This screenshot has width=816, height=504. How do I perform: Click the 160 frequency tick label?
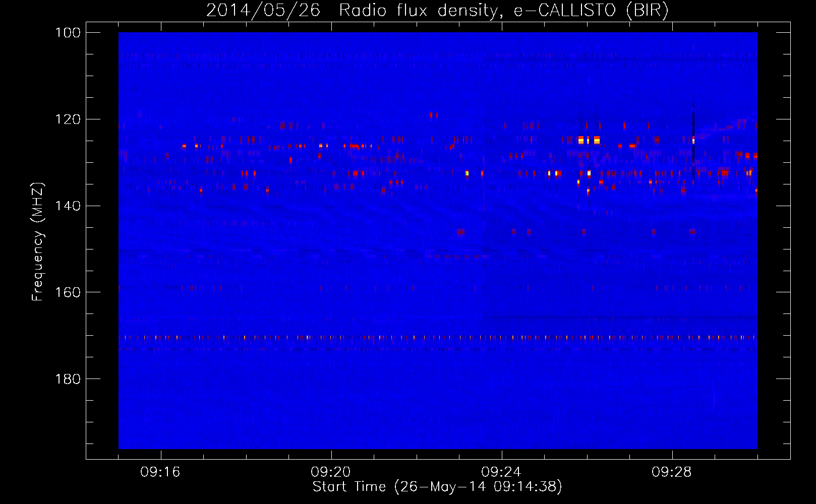tap(68, 292)
